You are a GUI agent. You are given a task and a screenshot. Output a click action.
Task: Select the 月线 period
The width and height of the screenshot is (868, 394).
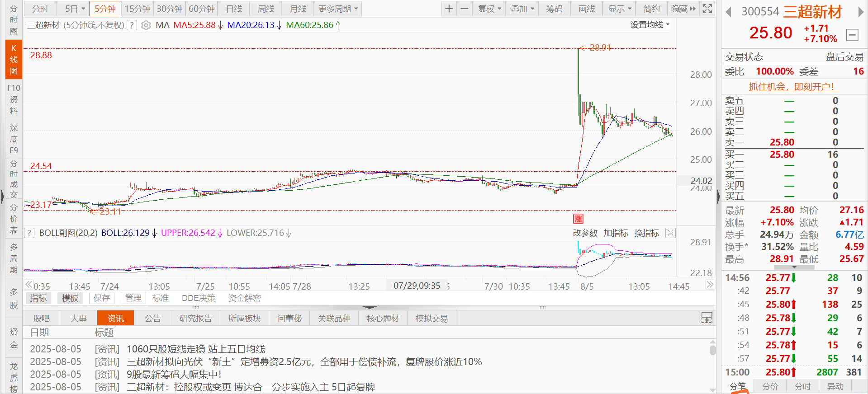298,9
